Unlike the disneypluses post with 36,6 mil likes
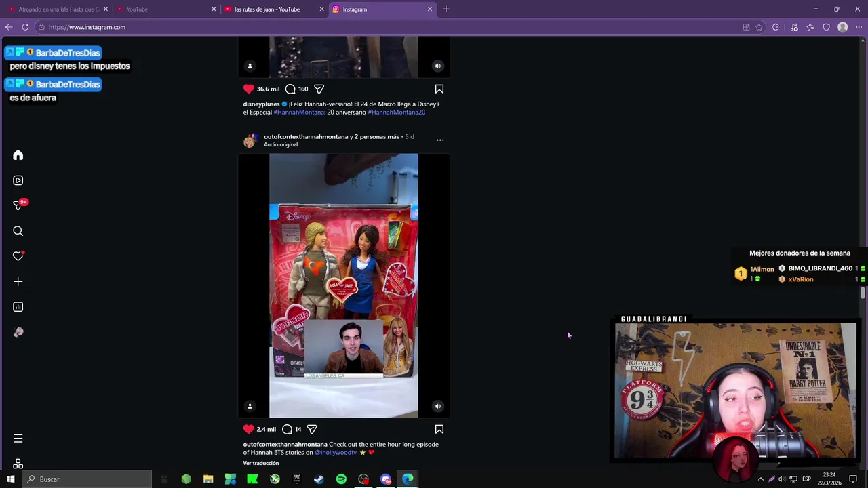Image resolution: width=868 pixels, height=488 pixels. [x=248, y=89]
